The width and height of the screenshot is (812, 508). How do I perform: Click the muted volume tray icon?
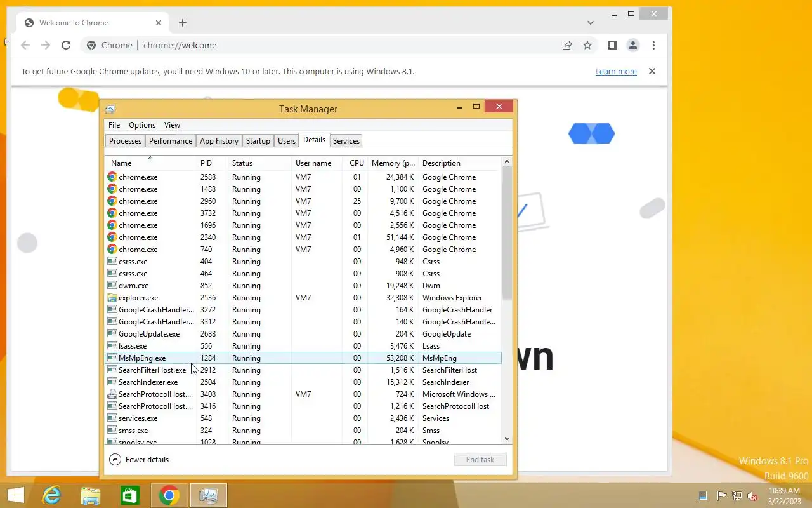click(752, 496)
